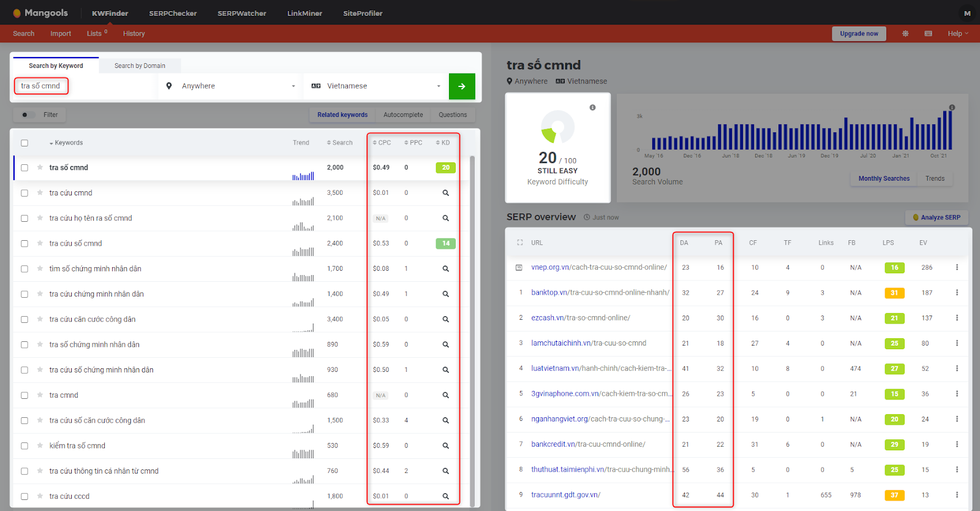The width and height of the screenshot is (980, 511).
Task: Check KD for 'kiểm tra số cmnd'
Action: point(446,446)
